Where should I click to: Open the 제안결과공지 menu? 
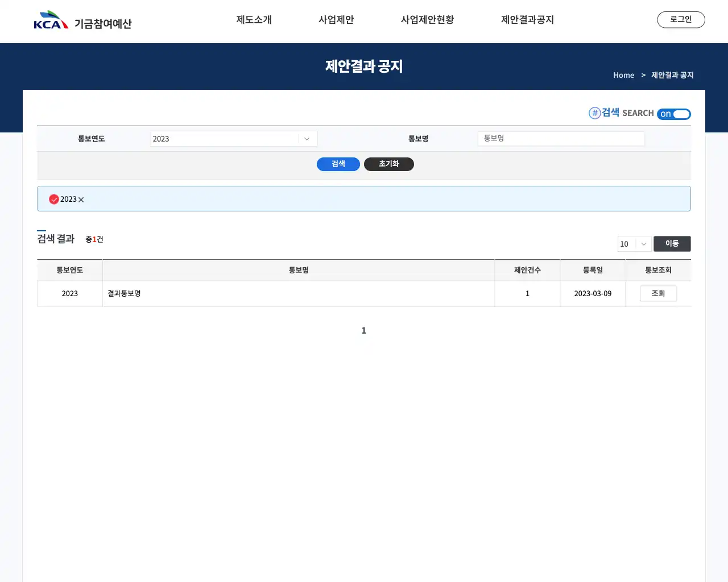pos(527,19)
